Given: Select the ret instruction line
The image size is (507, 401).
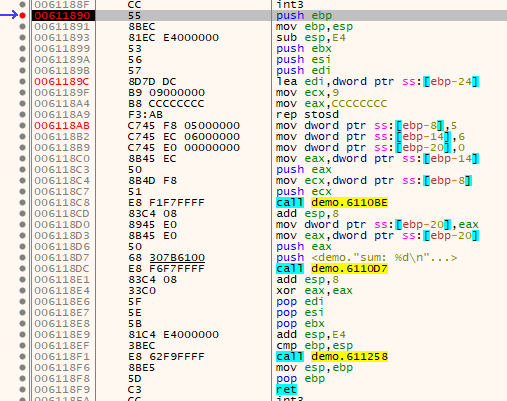Looking at the screenshot, I should 286,389.
